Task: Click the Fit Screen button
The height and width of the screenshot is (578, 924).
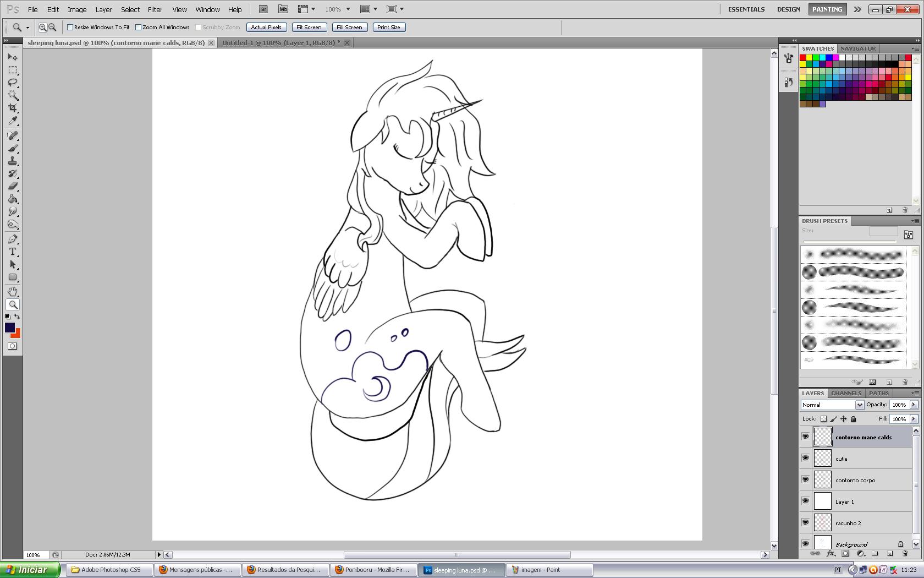Action: (309, 27)
